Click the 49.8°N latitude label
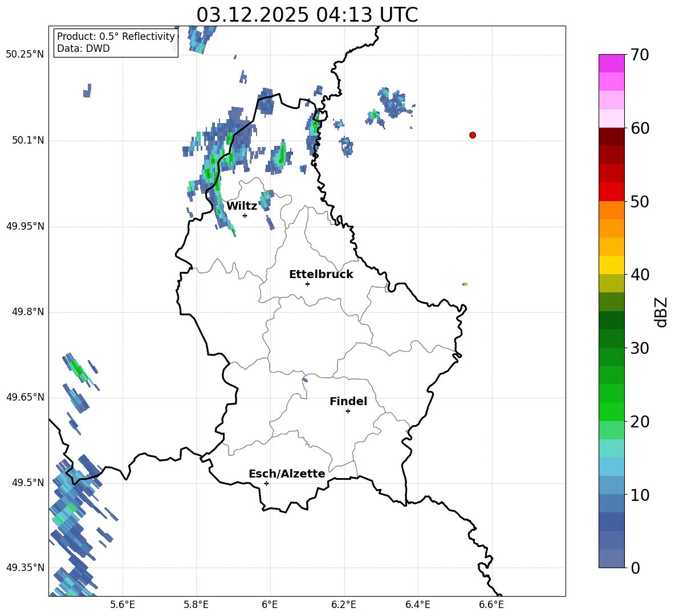Viewport: 675px width, 616px height. tap(28, 312)
